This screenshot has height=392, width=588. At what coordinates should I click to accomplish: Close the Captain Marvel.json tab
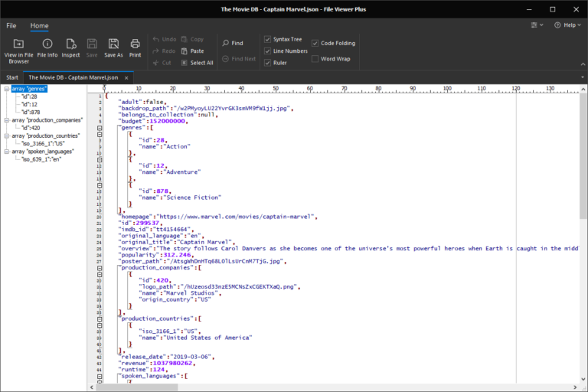[126, 77]
